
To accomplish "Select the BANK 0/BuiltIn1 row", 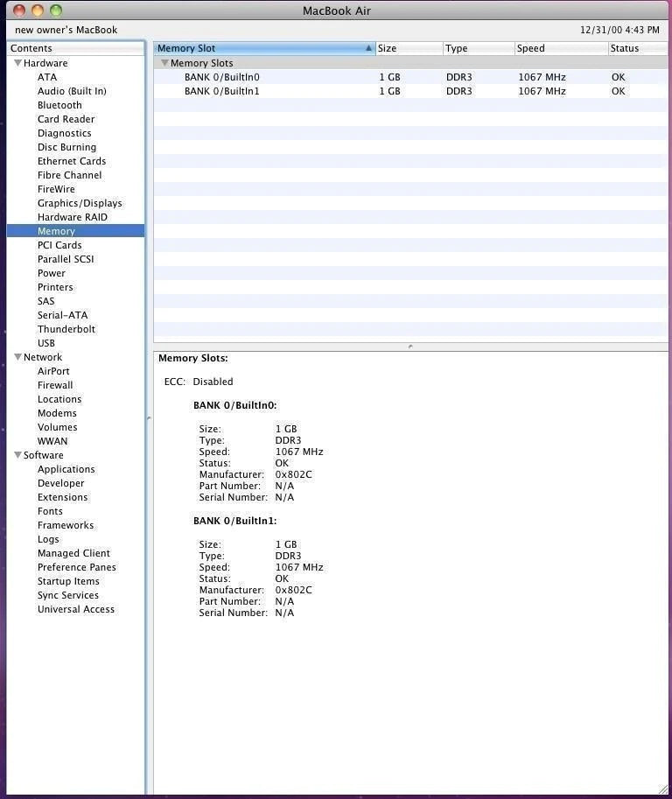I will coord(222,91).
